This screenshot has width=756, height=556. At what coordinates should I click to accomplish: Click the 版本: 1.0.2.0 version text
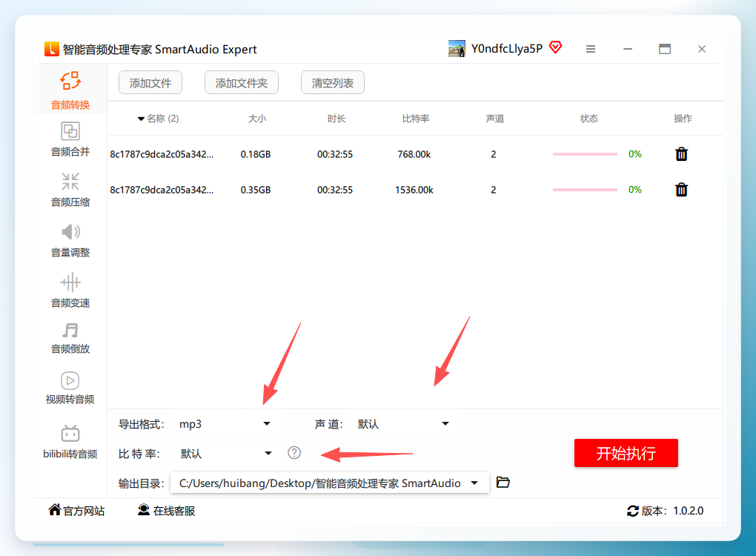click(x=672, y=511)
